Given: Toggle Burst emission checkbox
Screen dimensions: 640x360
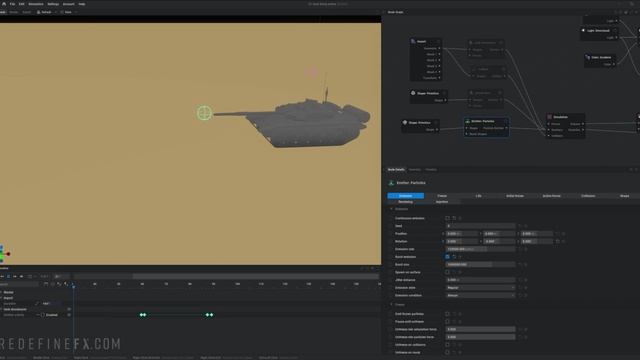Looking at the screenshot, I should coord(447,257).
